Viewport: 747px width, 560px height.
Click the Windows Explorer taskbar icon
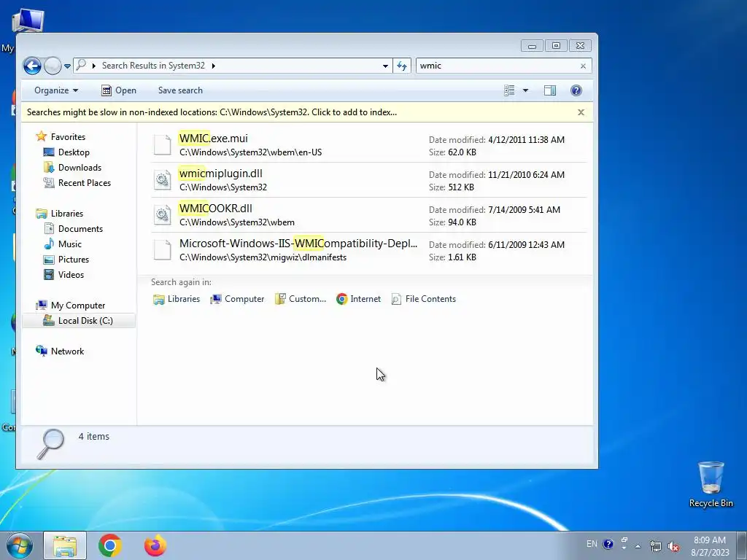(65, 545)
